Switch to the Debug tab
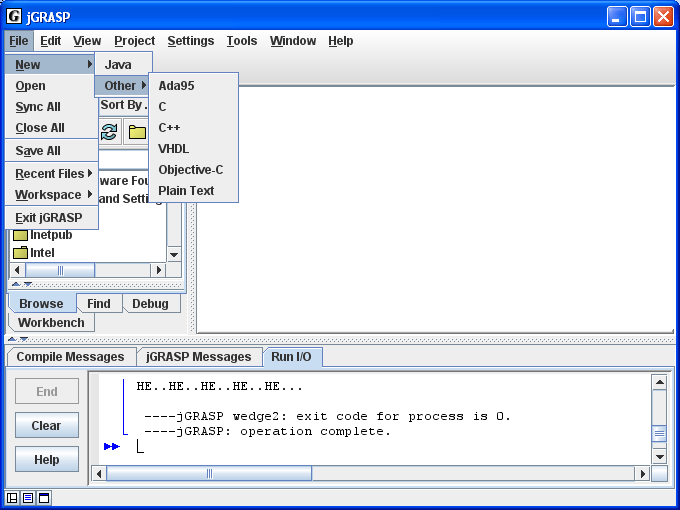The width and height of the screenshot is (680, 510). pos(150,303)
